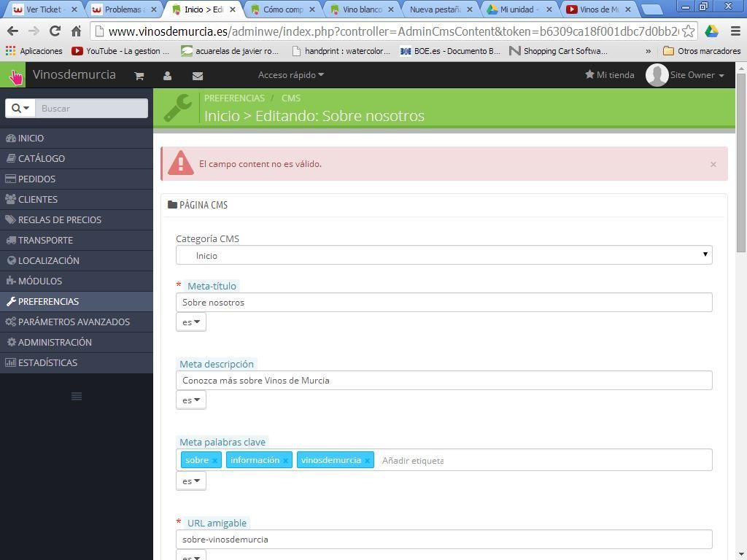Open CATÁLOGO in the sidebar
Viewport: 747px width, 560px height.
pos(76,158)
